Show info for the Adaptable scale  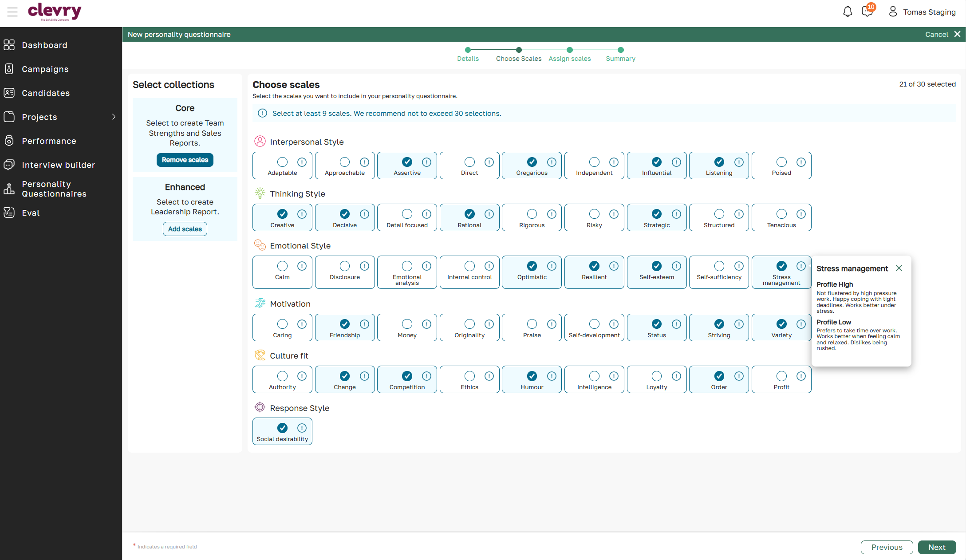302,162
